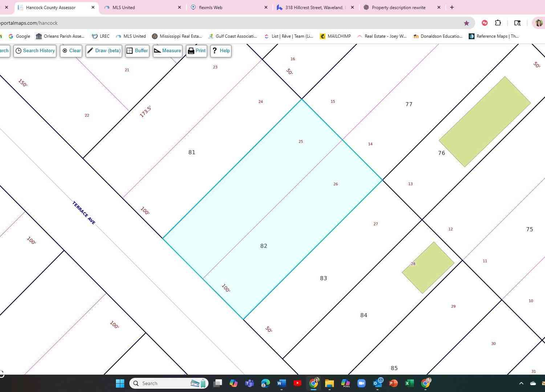The height and width of the screenshot is (392, 545).
Task: Click the green building on parcel 76
Action: pos(485,122)
